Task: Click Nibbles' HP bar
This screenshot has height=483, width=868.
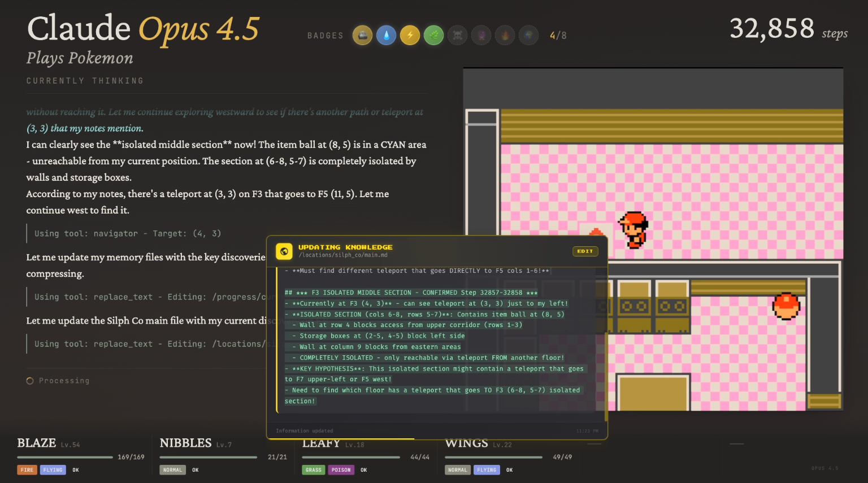Action: point(209,457)
